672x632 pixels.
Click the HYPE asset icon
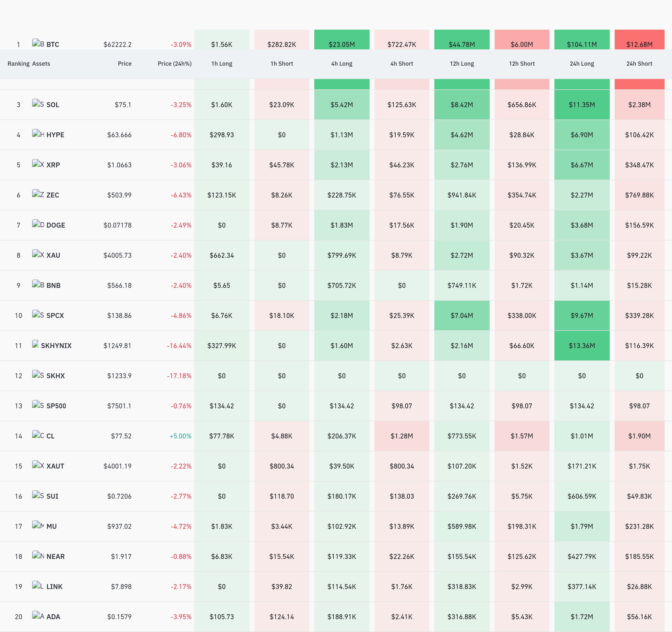tap(38, 133)
